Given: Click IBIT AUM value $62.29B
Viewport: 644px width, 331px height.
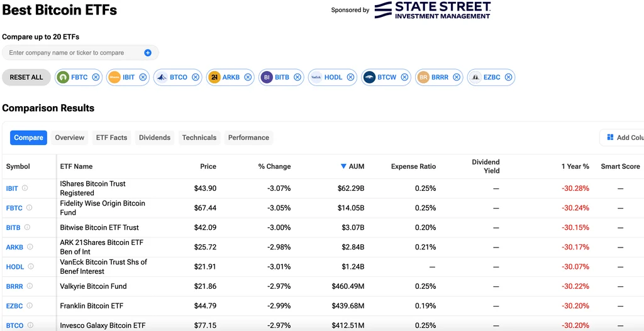Looking at the screenshot, I should tap(350, 188).
